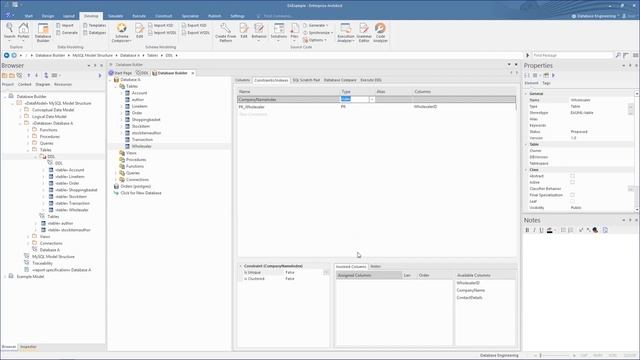Collapse the Tables node in Database Builder tree
The width and height of the screenshot is (640, 360).
point(116,87)
